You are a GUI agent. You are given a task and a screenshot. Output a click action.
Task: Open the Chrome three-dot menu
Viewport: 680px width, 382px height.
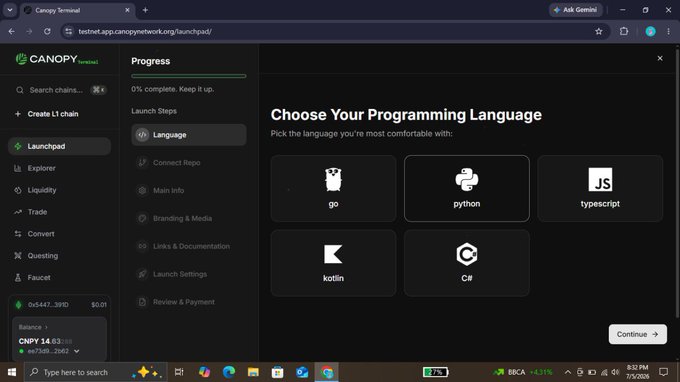coord(668,31)
